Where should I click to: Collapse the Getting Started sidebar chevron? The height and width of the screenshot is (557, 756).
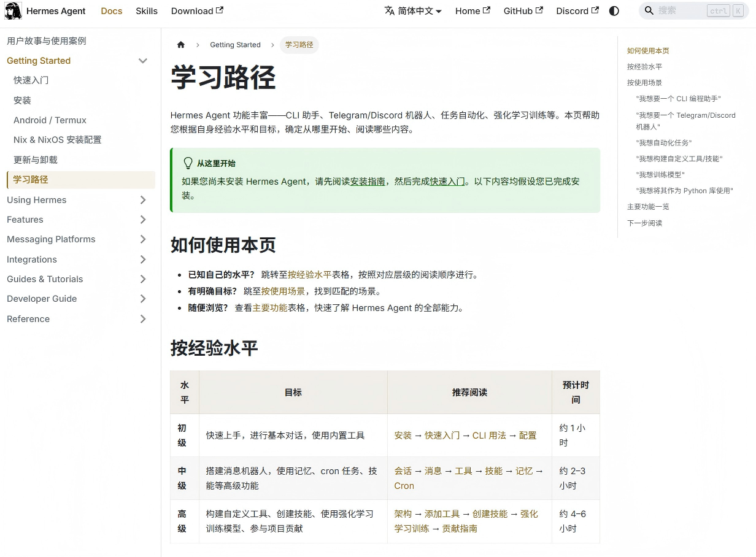143,61
